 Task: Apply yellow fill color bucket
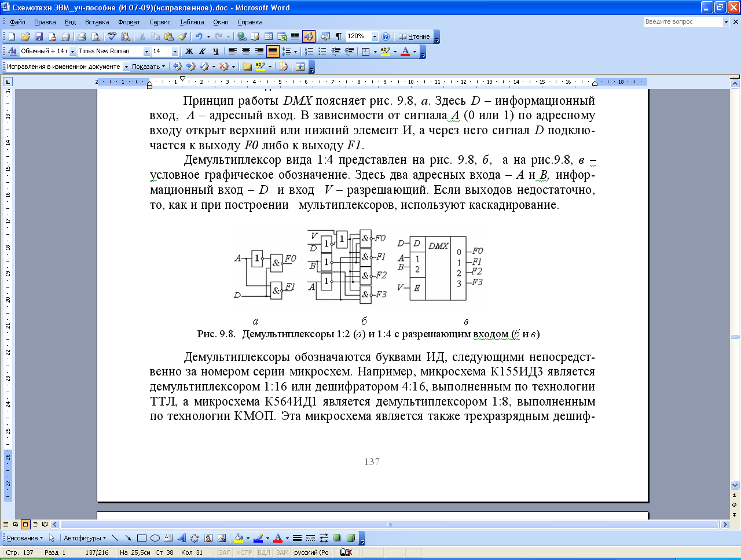238,538
